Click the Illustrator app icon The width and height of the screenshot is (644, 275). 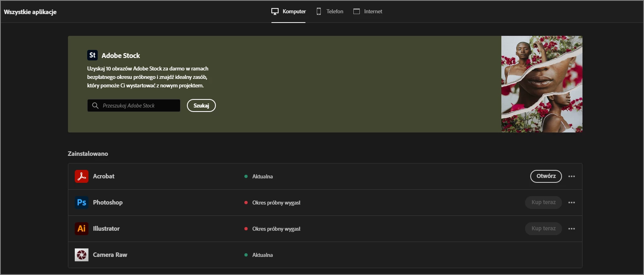[x=82, y=229]
